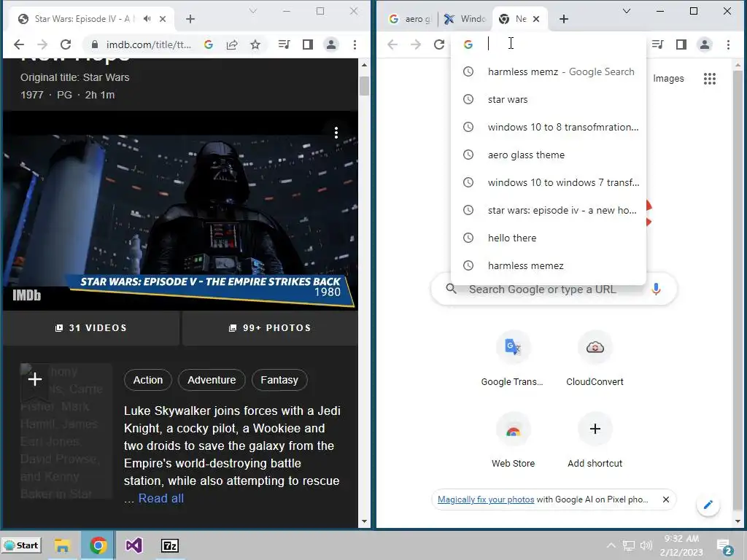This screenshot has width=747, height=560.
Task: Open video options three-dot menu
Action: (x=336, y=133)
